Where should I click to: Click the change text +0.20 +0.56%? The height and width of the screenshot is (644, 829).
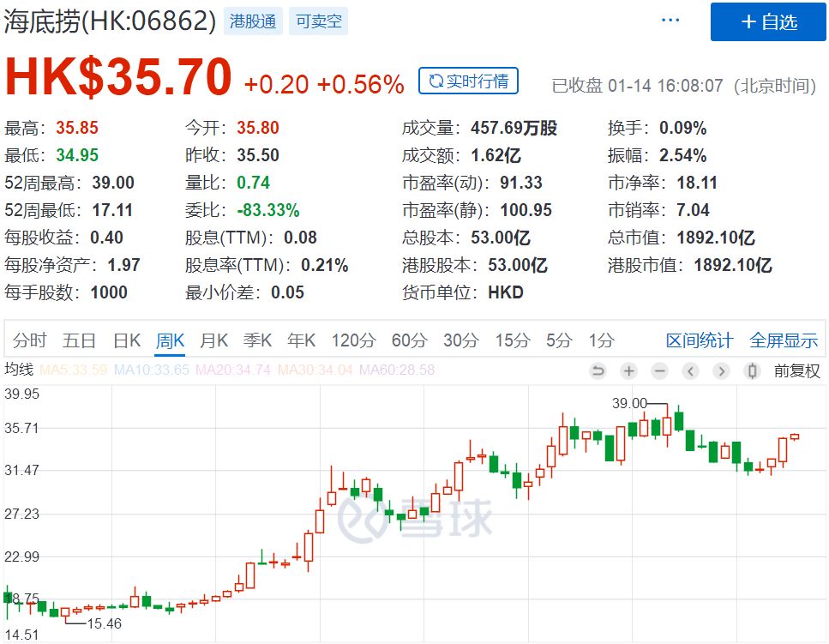coord(324,85)
